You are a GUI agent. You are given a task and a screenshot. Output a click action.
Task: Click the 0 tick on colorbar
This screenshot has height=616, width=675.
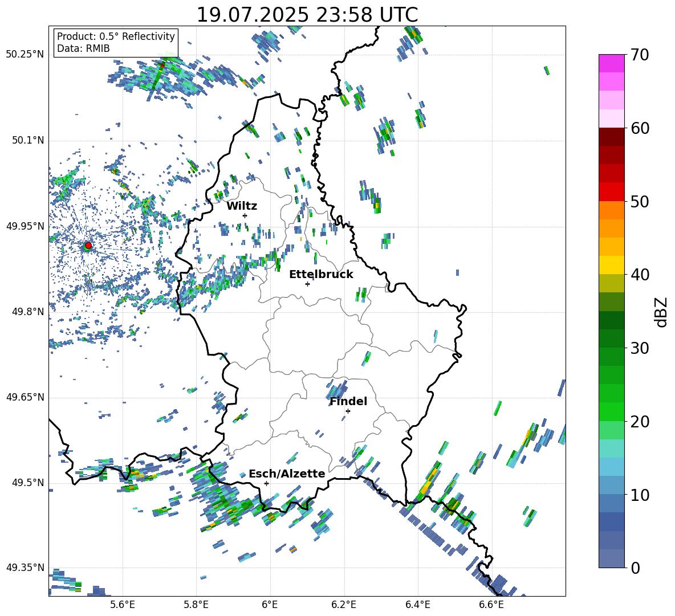635,568
